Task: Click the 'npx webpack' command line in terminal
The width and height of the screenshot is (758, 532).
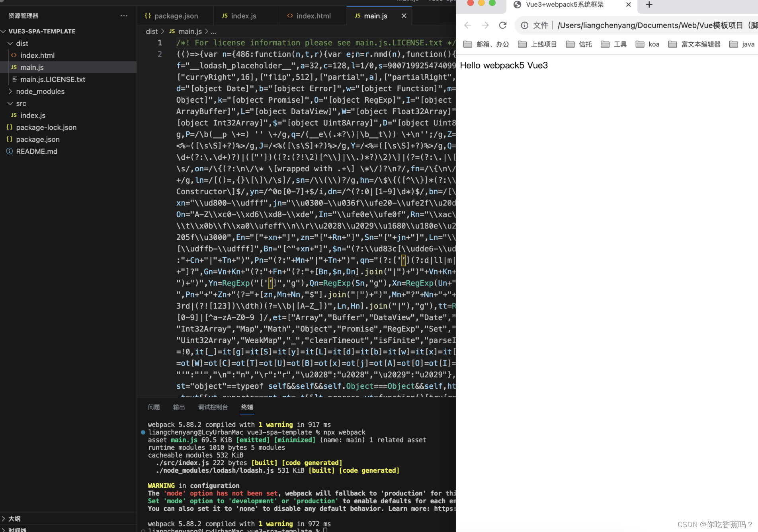Action: 344,432
